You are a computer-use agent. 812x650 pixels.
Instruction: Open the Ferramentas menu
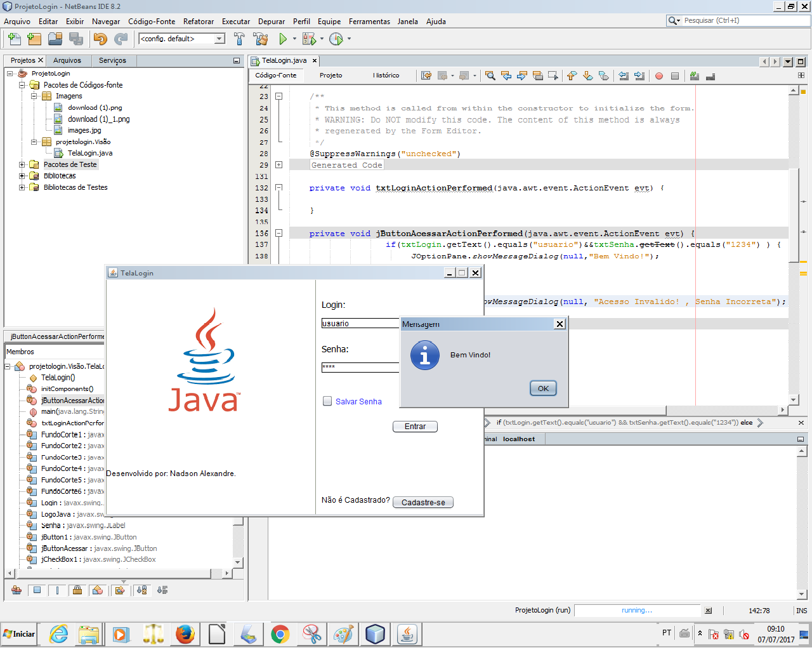[x=369, y=22]
